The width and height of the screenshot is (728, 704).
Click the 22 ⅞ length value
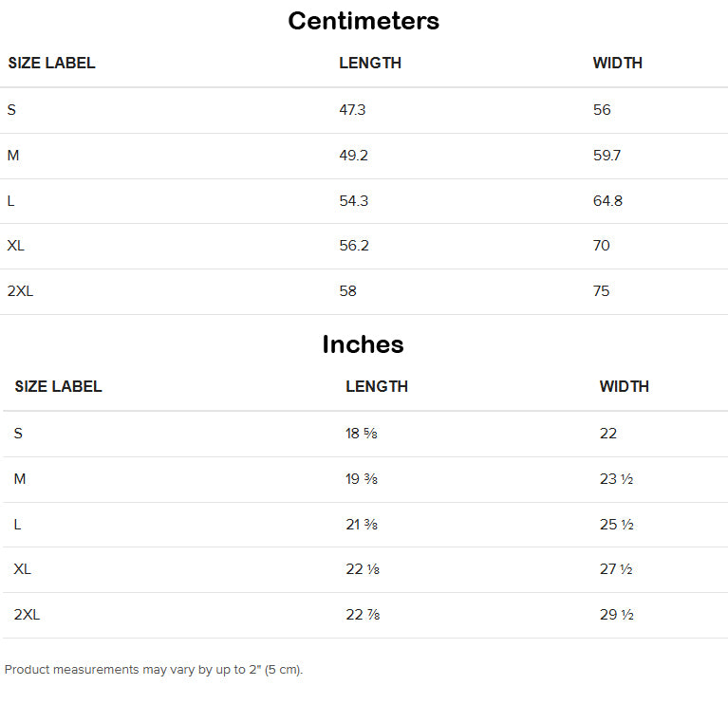[x=363, y=615]
